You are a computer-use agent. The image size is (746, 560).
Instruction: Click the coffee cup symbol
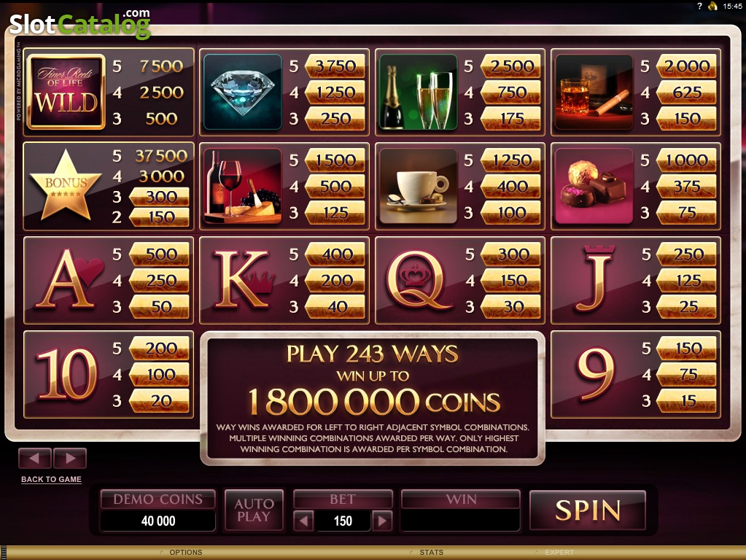click(418, 186)
